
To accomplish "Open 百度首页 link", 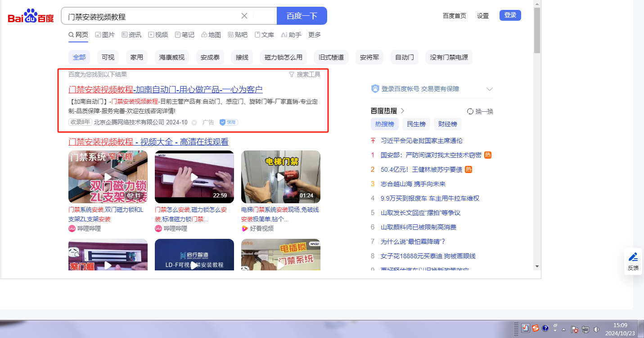I will tap(455, 16).
